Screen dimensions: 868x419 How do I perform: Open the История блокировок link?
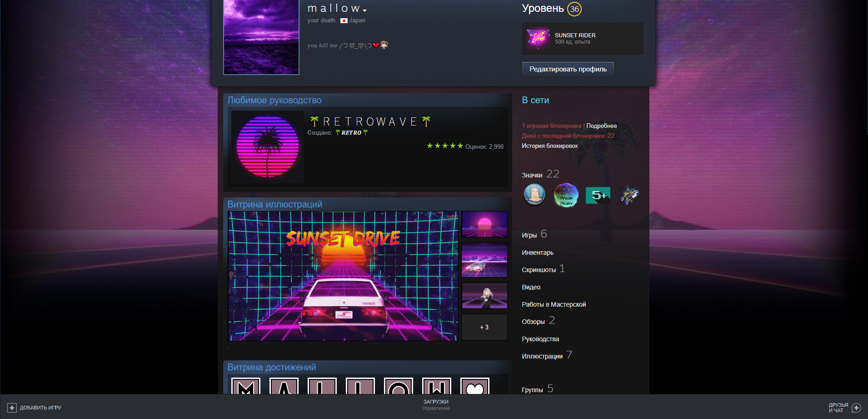click(550, 146)
